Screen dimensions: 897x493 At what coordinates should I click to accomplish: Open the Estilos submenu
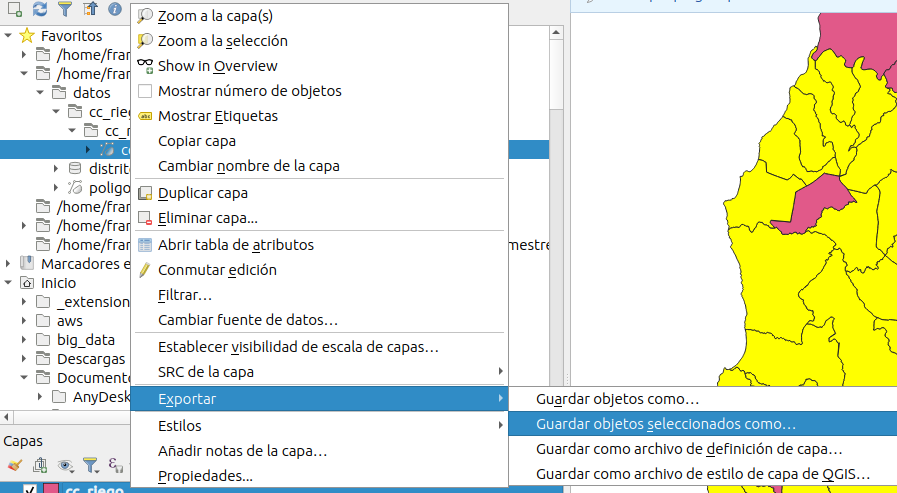click(x=180, y=426)
